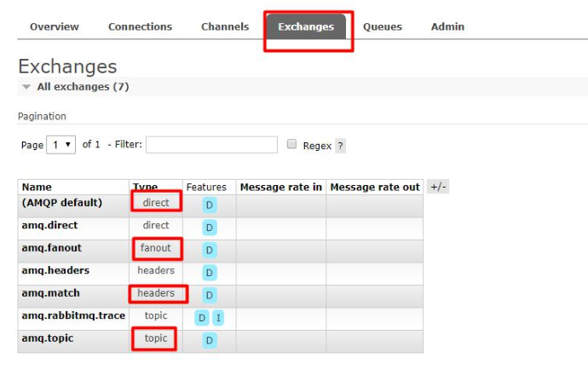Open the (AMQP default) exchange
This screenshot has width=588, height=387.
click(x=62, y=203)
